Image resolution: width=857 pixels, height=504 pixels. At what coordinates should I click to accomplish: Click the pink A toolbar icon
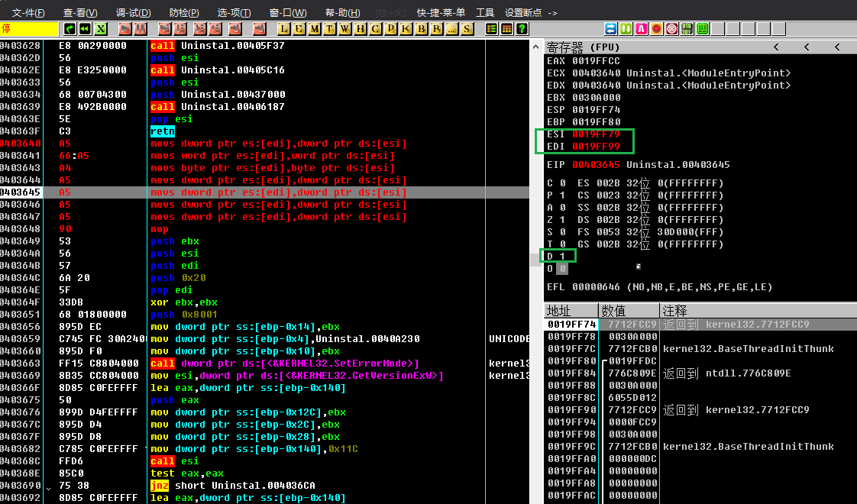click(x=641, y=29)
